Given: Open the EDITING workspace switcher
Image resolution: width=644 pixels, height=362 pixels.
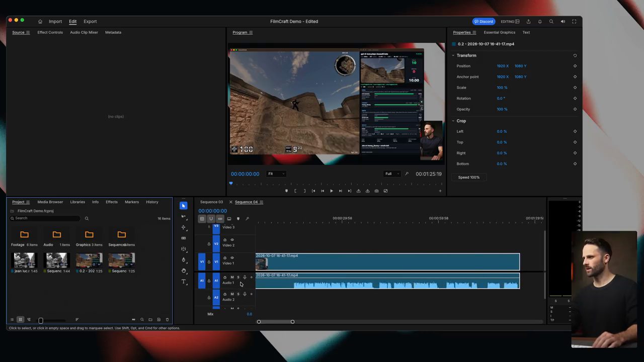Looking at the screenshot, I should coord(510,22).
